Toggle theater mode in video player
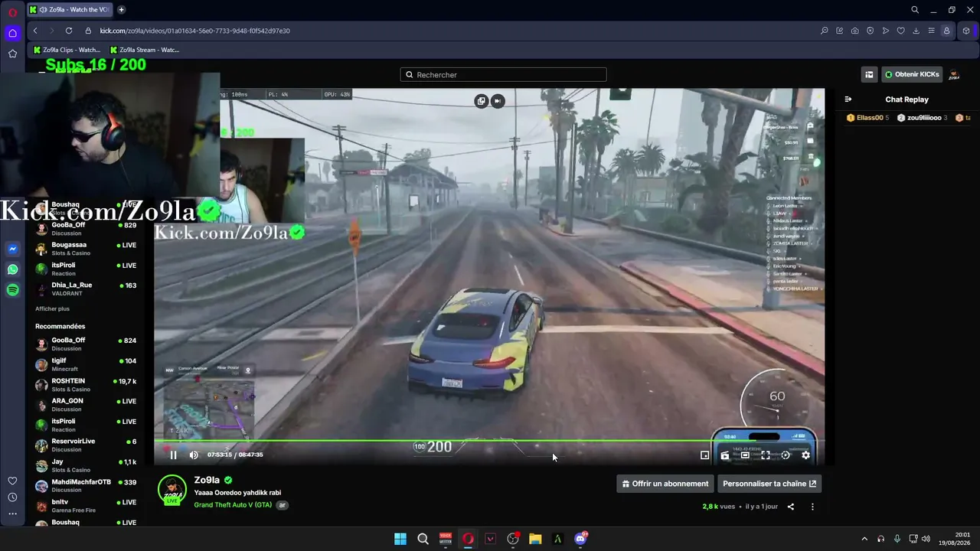Viewport: 980px width, 551px height. [745, 455]
